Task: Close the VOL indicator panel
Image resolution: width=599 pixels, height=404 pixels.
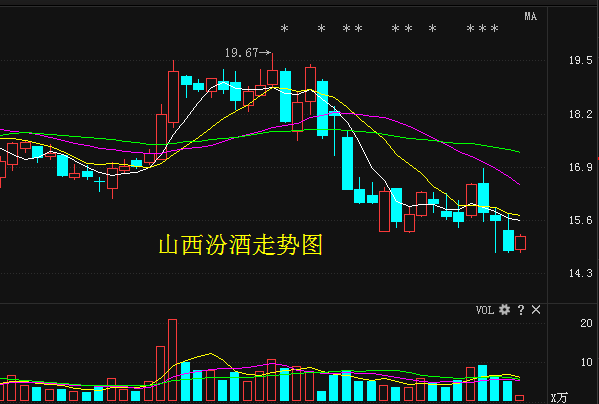Action: pos(536,310)
